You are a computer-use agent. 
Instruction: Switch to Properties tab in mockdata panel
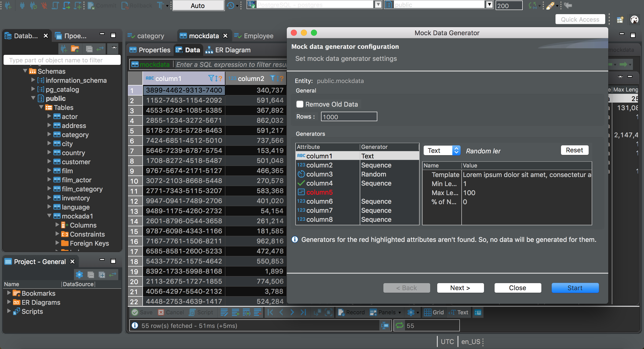154,50
